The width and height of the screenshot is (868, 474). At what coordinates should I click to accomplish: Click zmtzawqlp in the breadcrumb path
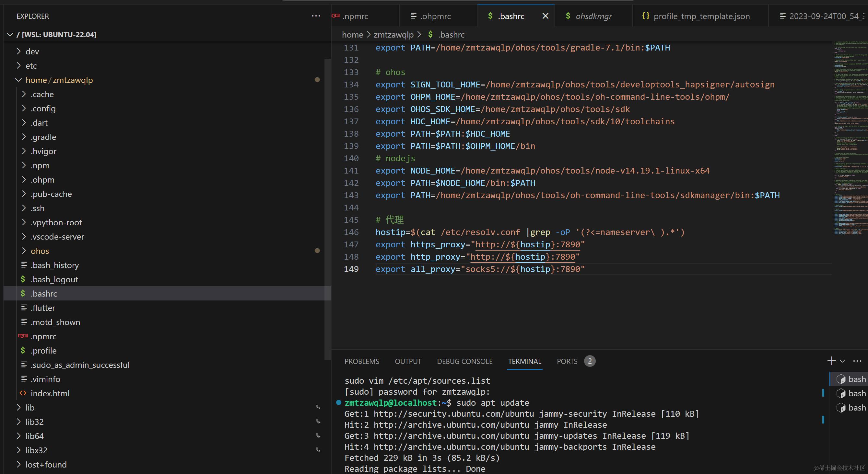393,35
